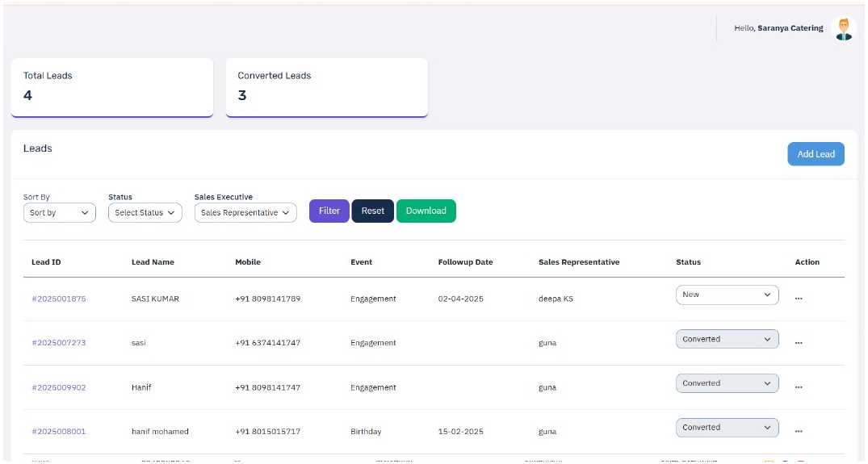Change Converted status for lead #2025008001

727,428
